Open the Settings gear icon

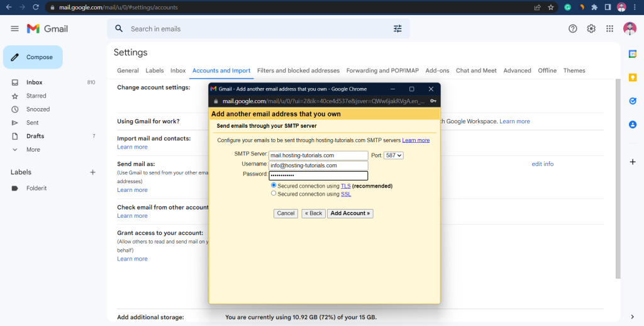[x=591, y=29]
